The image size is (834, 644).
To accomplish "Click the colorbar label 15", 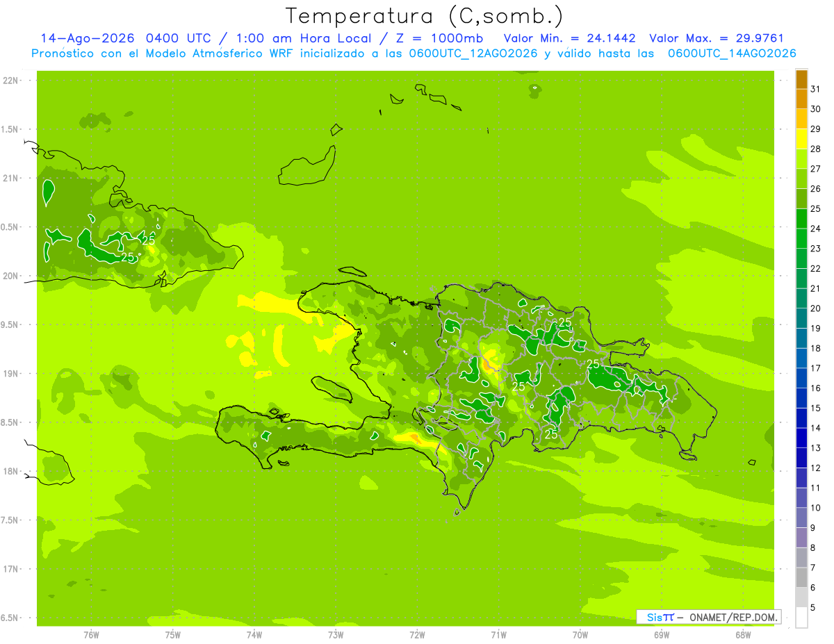I will click(816, 408).
